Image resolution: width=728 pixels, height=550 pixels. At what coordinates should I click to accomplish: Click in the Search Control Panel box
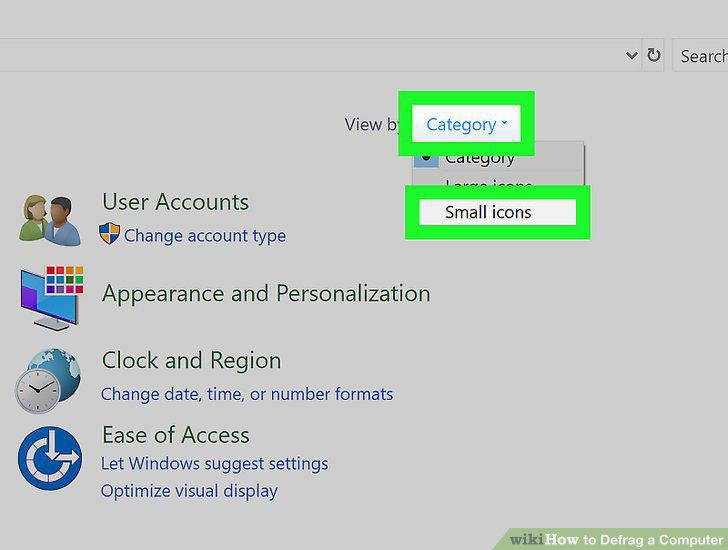pos(700,56)
